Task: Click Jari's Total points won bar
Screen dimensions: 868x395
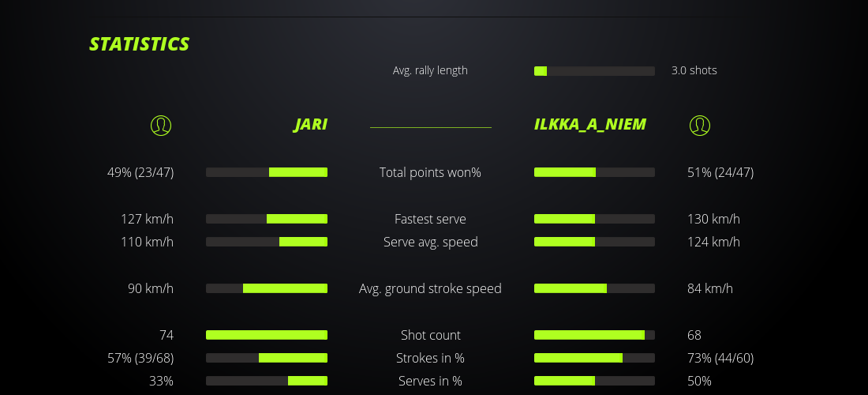Action: (x=267, y=172)
